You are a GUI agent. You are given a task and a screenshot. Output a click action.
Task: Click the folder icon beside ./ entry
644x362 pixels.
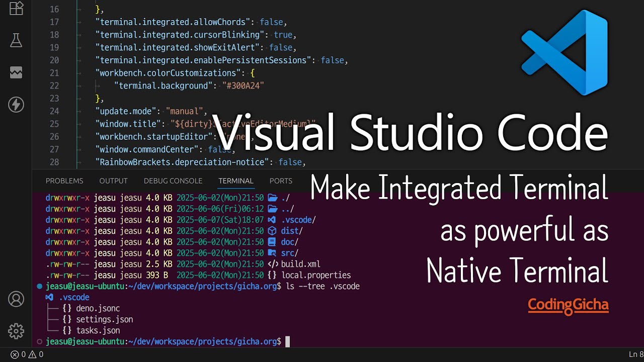click(x=272, y=198)
